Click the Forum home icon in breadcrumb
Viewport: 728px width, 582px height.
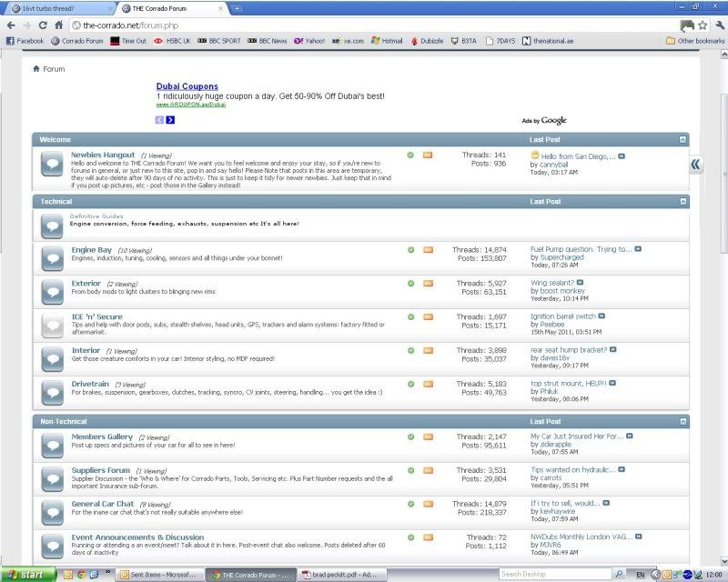[x=36, y=68]
